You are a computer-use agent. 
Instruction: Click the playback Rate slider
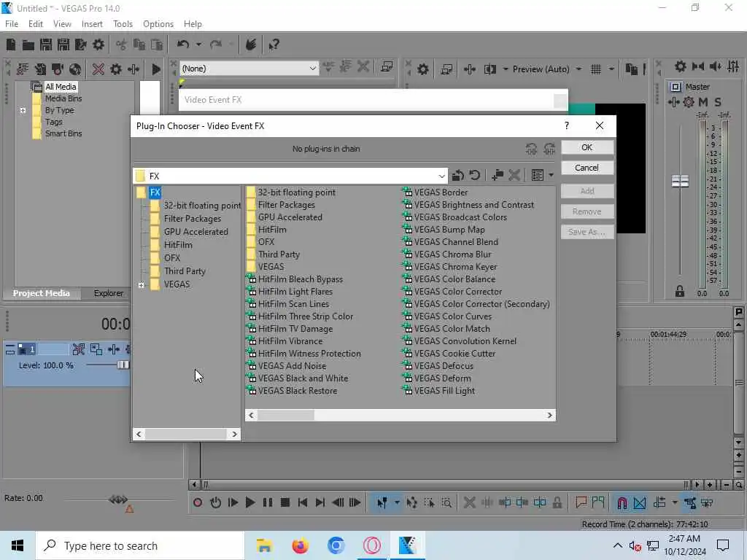pos(118,499)
